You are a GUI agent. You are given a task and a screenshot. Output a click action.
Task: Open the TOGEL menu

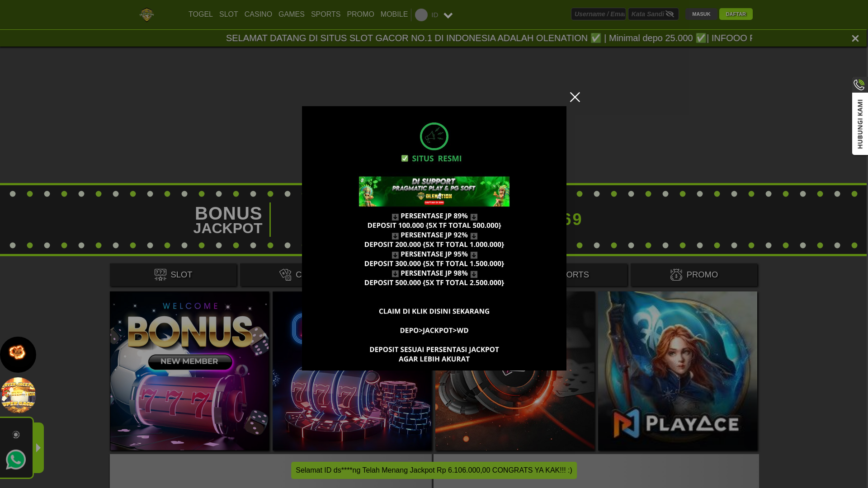200,14
